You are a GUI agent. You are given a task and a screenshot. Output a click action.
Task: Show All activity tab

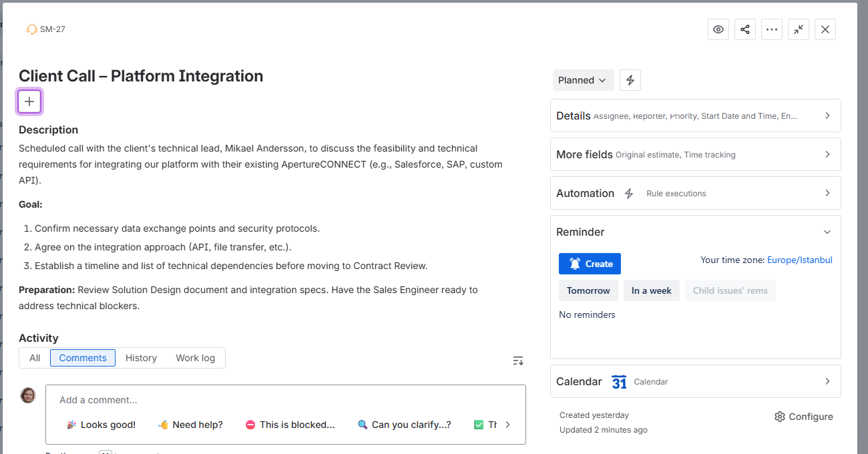[35, 358]
